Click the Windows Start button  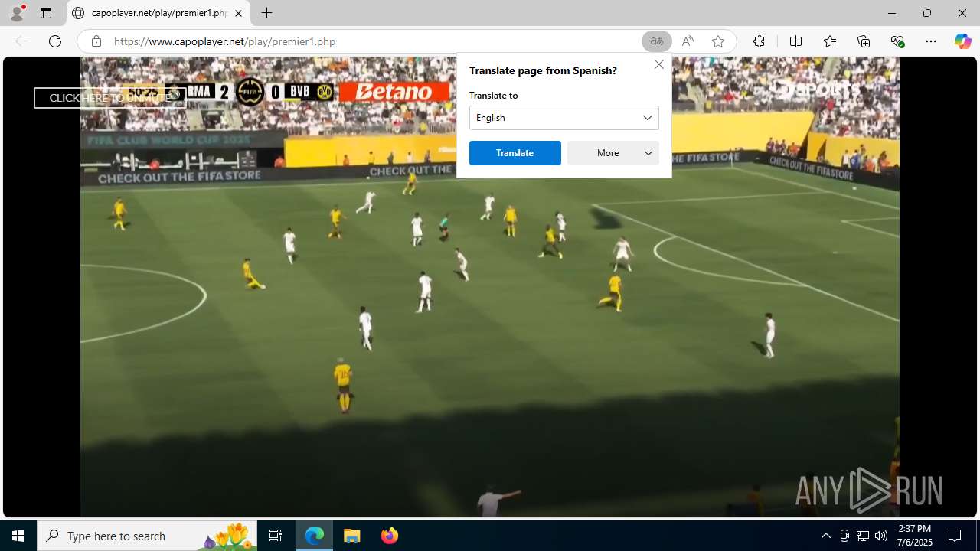point(18,536)
